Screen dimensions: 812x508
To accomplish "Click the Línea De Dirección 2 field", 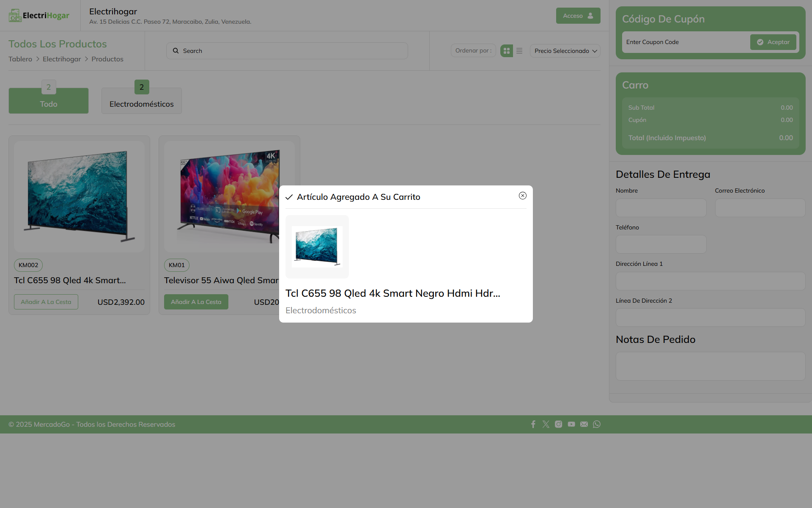I will (710, 317).
